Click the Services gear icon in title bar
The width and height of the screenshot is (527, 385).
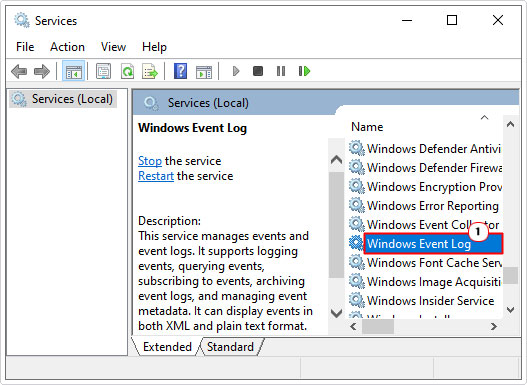pos(22,20)
